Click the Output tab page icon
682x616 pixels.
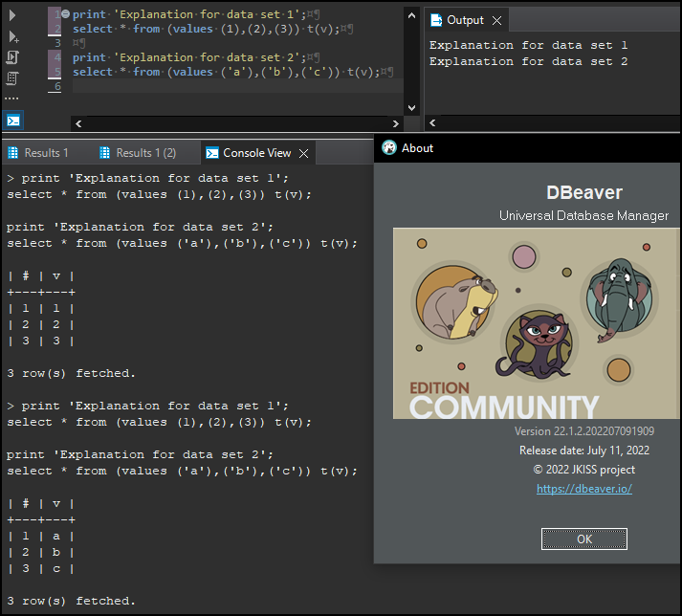[x=436, y=20]
